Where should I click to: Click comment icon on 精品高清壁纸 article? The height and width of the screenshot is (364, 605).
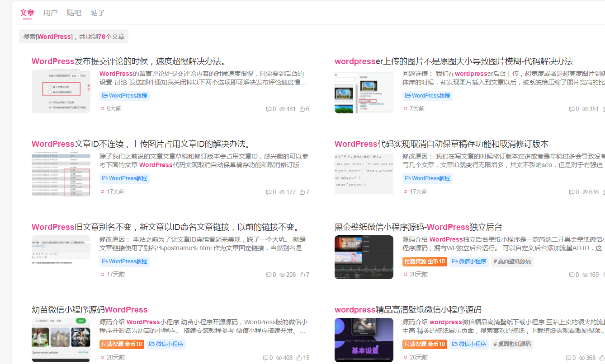(x=568, y=358)
